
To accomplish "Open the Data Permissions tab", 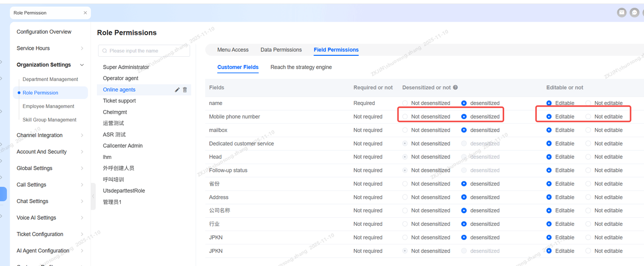I will coord(281,50).
